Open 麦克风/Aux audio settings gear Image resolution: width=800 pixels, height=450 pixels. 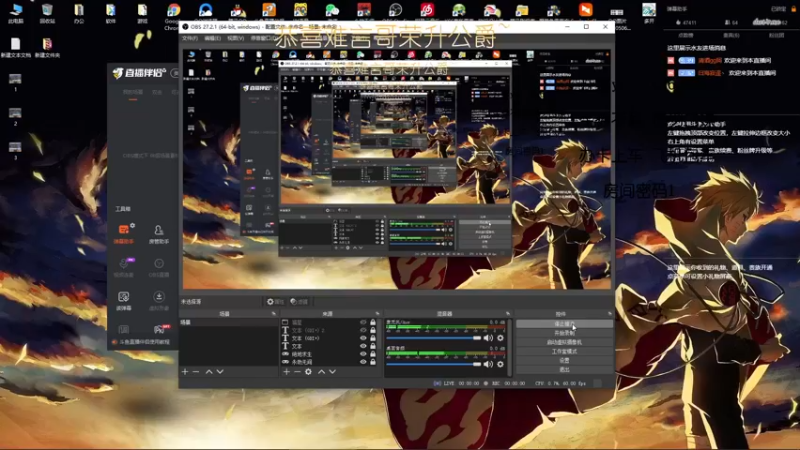500,338
